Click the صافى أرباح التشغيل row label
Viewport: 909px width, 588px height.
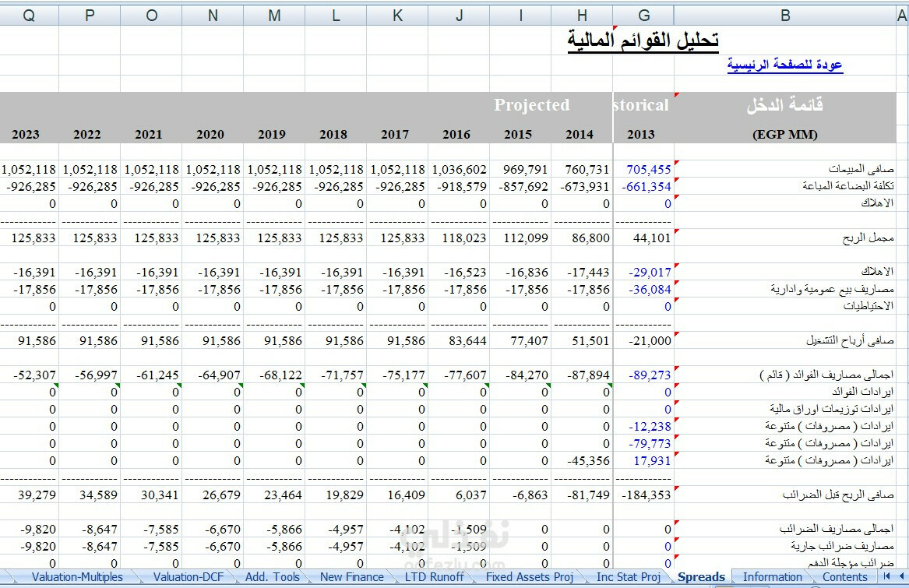coord(850,340)
